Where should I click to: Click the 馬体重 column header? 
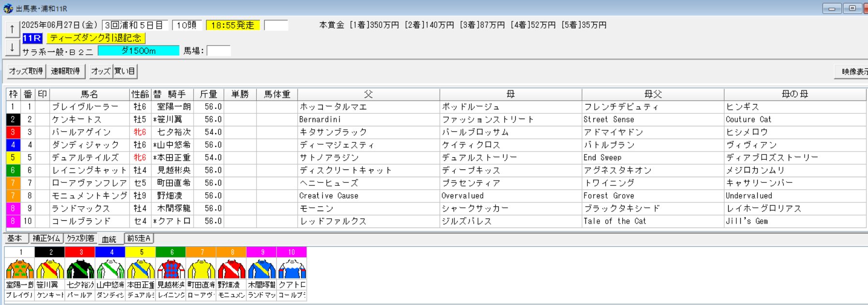click(277, 94)
